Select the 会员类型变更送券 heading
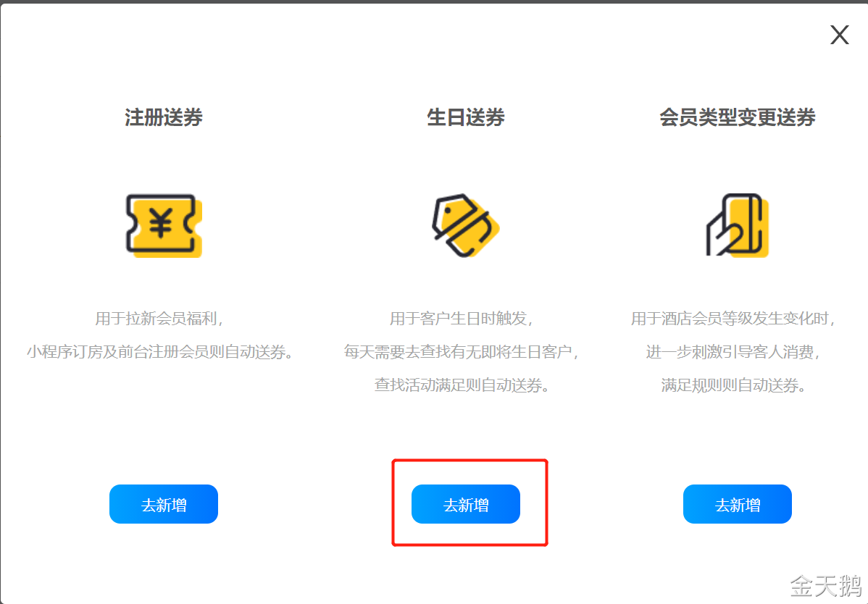Screen dimensions: 868x604 (738, 117)
